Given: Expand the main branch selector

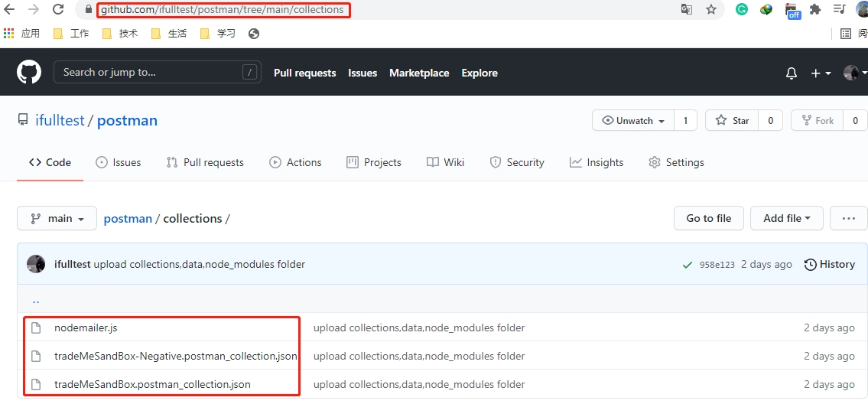Looking at the screenshot, I should click(57, 218).
